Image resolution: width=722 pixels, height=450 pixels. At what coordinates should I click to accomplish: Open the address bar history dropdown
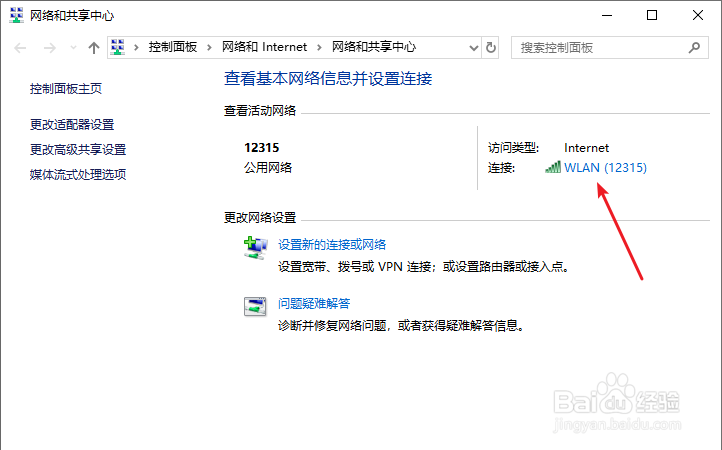click(x=473, y=47)
